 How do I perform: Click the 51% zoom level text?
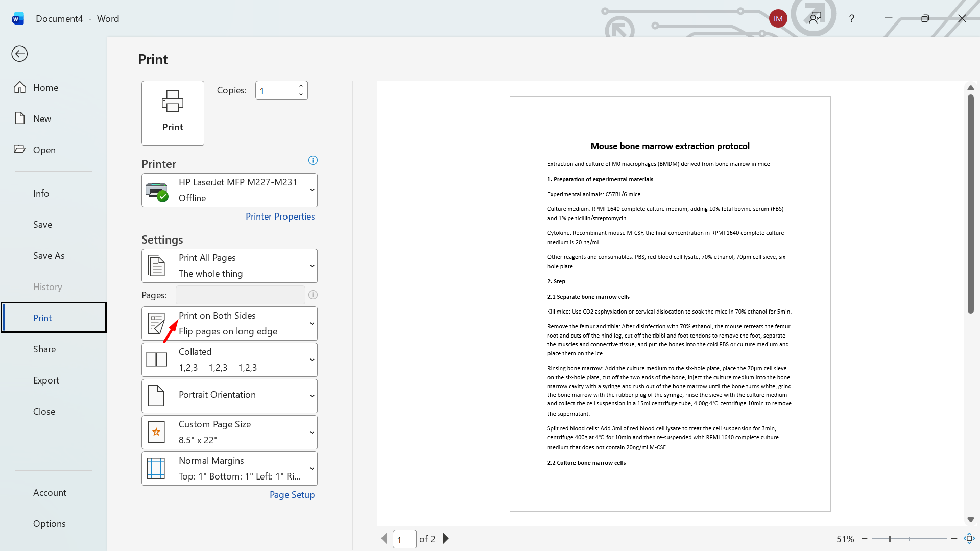click(845, 539)
